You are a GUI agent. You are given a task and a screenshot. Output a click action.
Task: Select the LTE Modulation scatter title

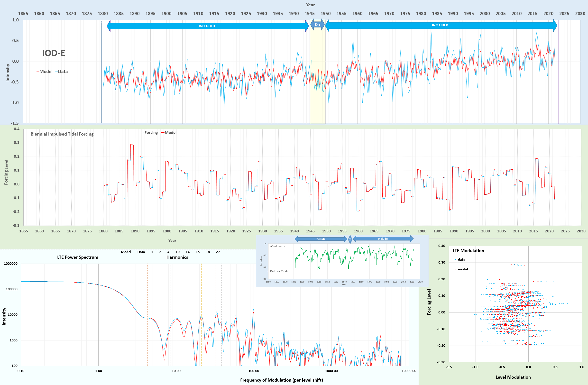[x=468, y=250]
